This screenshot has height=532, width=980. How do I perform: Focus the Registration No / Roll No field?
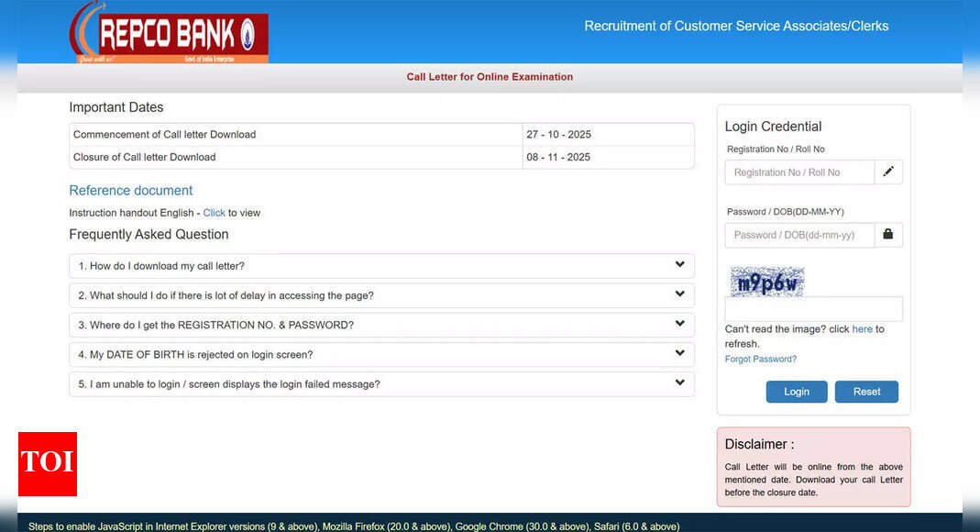[x=798, y=172]
